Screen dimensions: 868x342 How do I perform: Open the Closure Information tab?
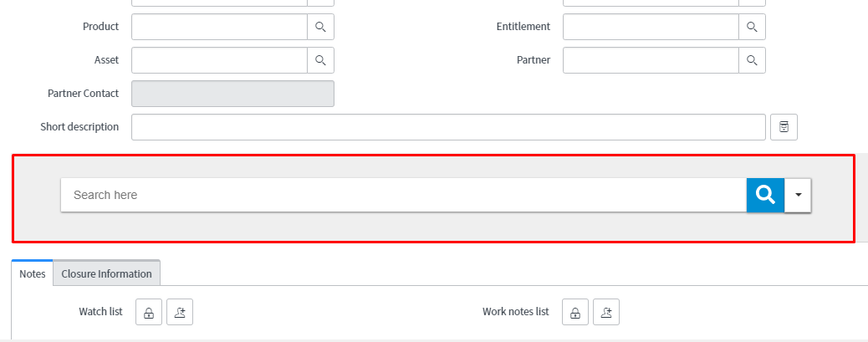tap(106, 273)
